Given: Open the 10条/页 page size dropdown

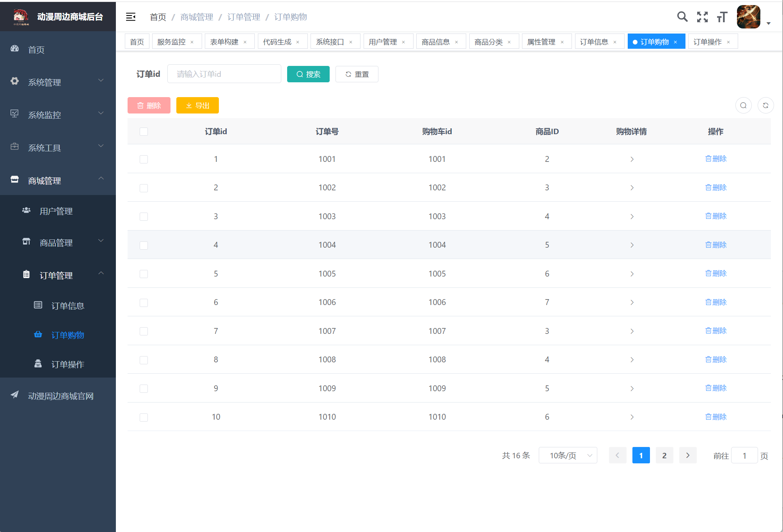Looking at the screenshot, I should point(568,455).
